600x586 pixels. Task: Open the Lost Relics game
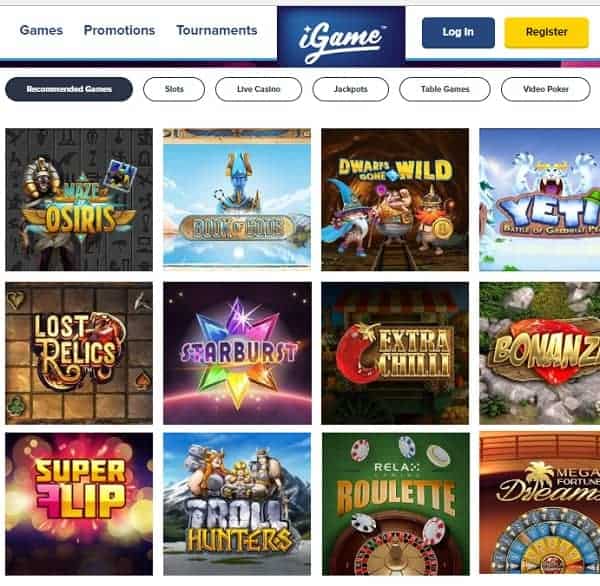click(x=79, y=353)
